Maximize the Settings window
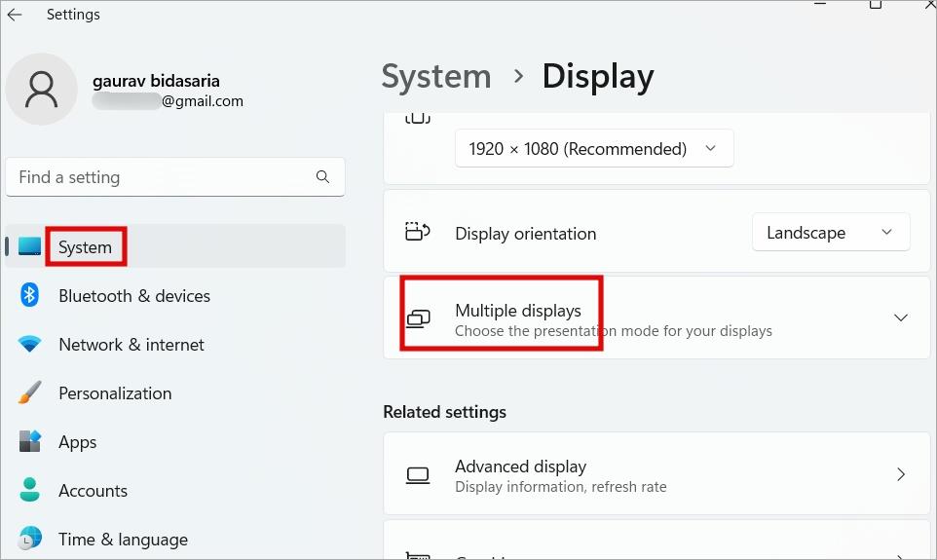The height and width of the screenshot is (560, 937). click(876, 5)
